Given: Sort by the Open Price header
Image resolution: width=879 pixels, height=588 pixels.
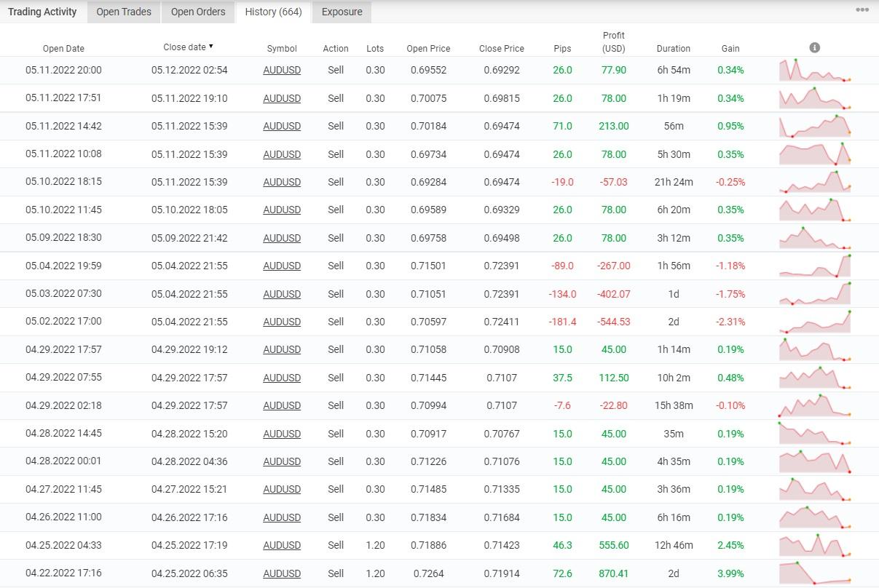Looking at the screenshot, I should (x=428, y=49).
